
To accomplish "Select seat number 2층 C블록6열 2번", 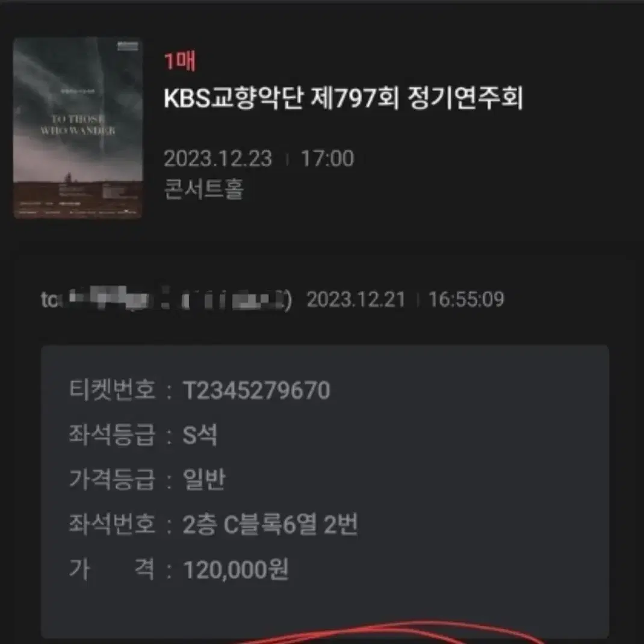I will click(x=270, y=524).
